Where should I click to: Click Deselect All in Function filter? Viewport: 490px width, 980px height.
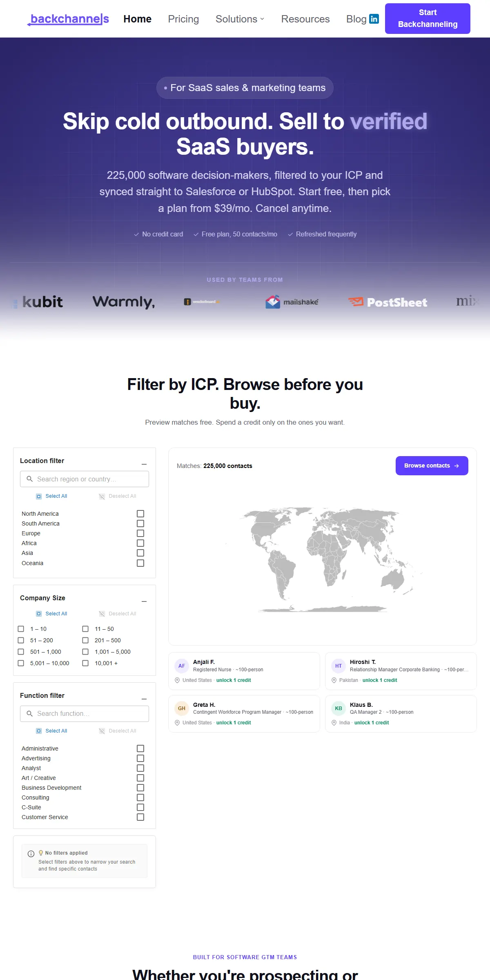point(118,731)
